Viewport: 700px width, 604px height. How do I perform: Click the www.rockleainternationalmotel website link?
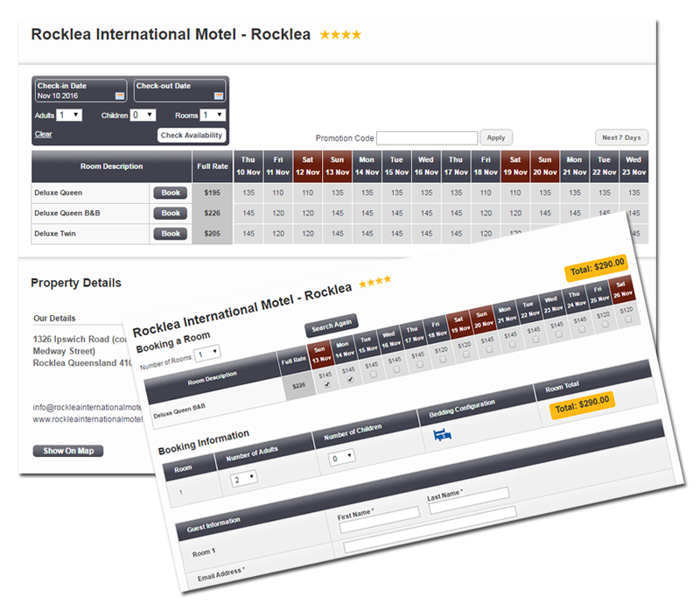click(88, 419)
